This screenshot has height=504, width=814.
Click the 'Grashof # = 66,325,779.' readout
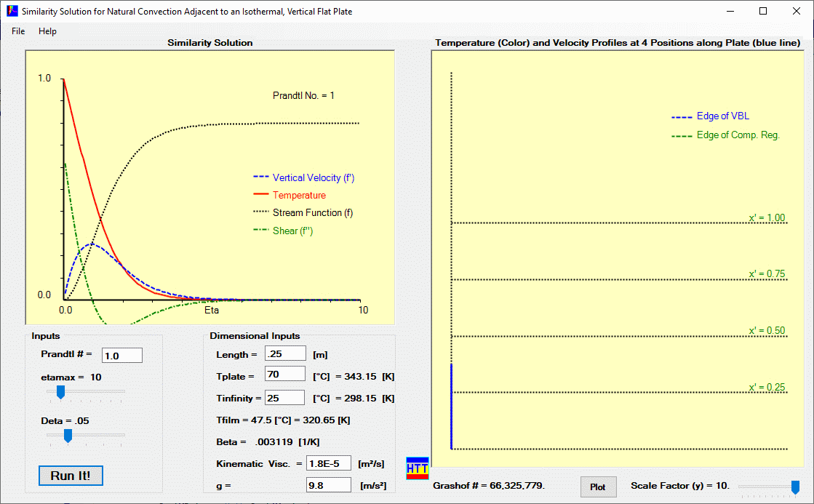[489, 486]
